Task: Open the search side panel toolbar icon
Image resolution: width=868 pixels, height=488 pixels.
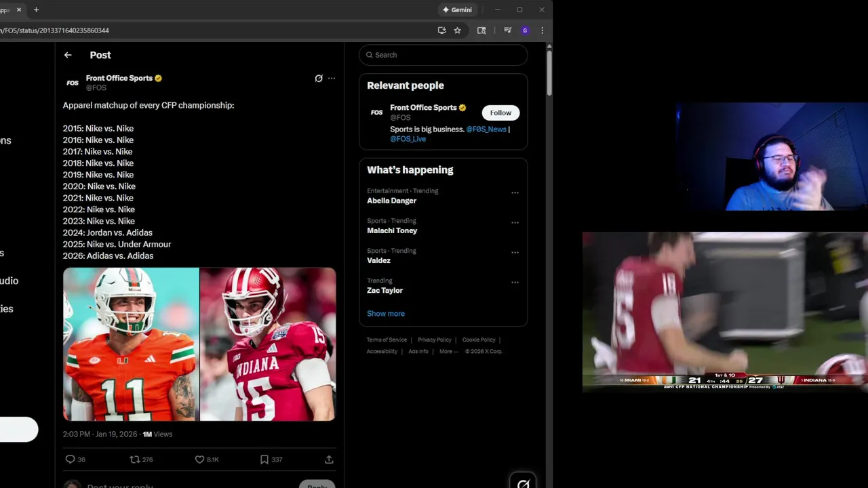Action: [481, 30]
